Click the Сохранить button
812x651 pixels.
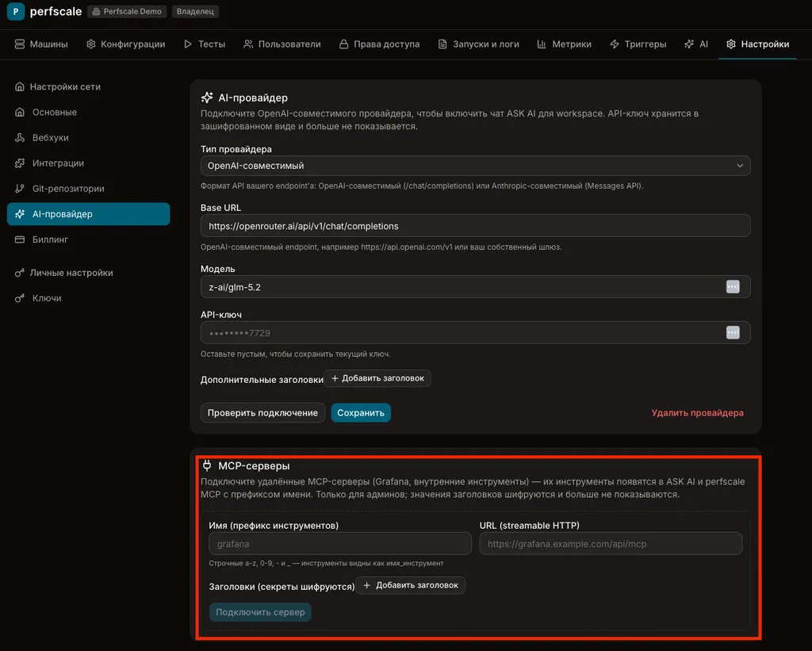click(361, 413)
